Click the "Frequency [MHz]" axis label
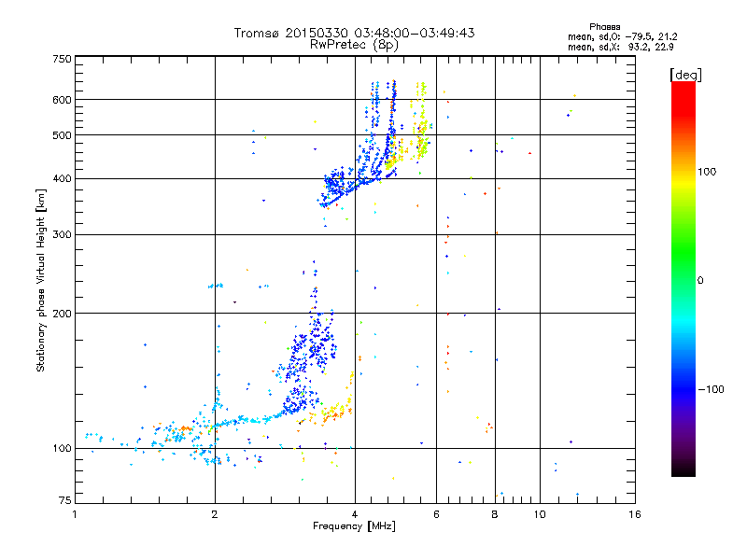This screenshot has width=747, height=560. (x=354, y=526)
